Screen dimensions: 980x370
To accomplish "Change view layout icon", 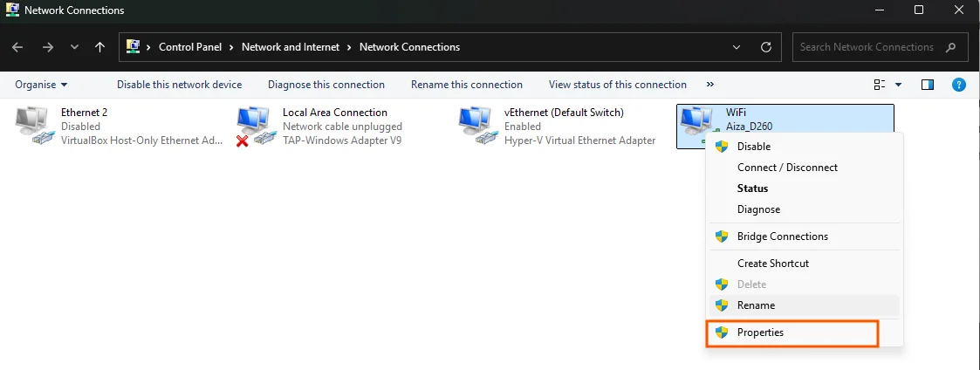I will click(x=880, y=85).
